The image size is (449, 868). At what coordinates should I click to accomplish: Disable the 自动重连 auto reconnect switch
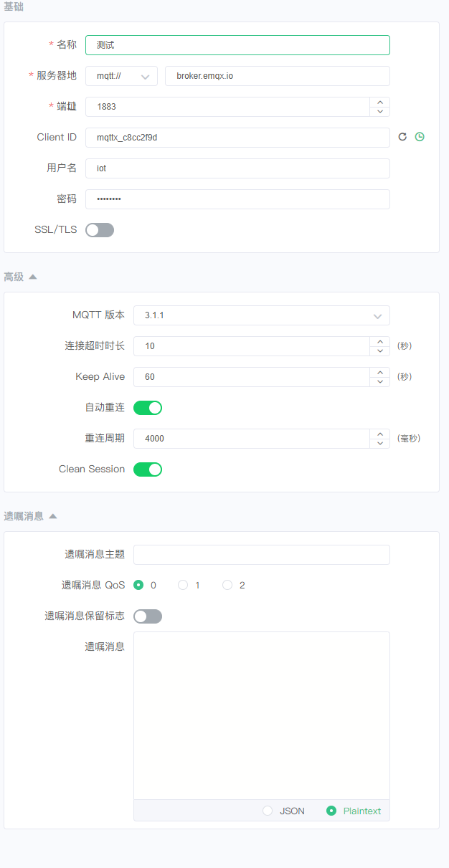[148, 408]
